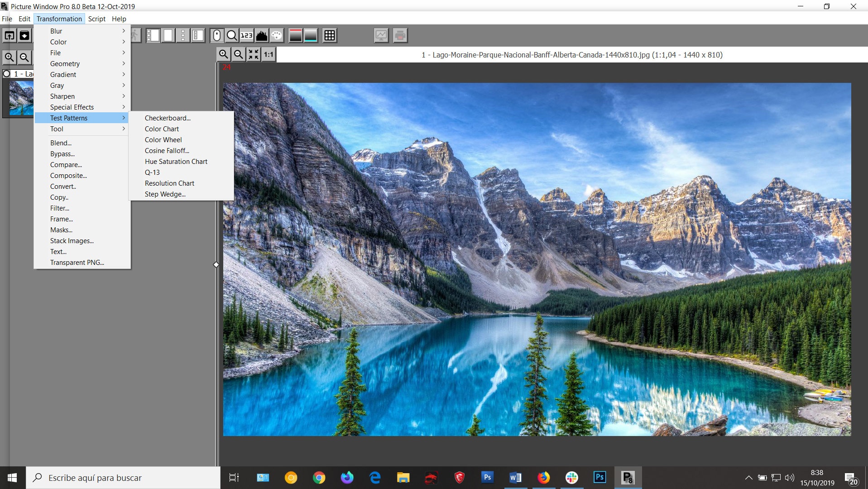Image resolution: width=868 pixels, height=489 pixels.
Task: Zoom out on the main image view
Action: point(239,55)
